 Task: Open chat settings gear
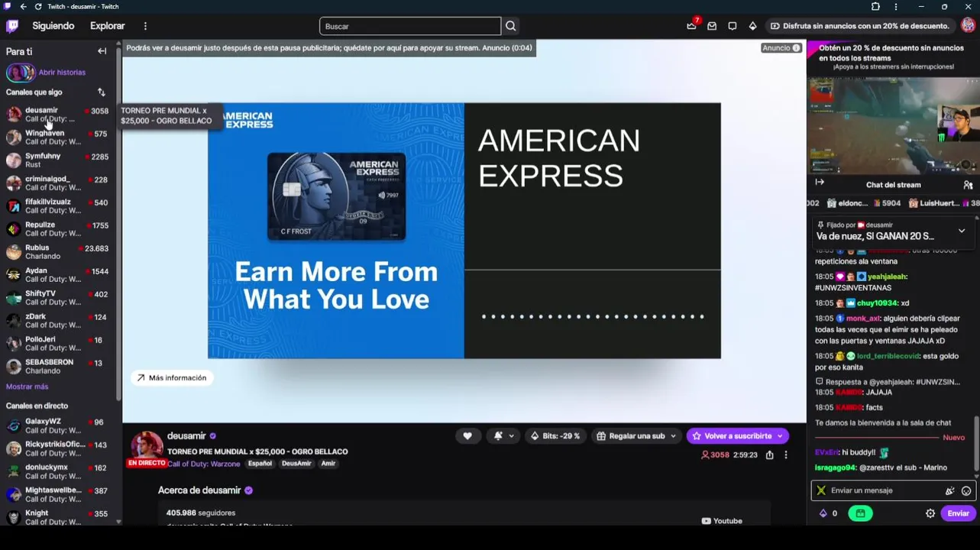[930, 513]
